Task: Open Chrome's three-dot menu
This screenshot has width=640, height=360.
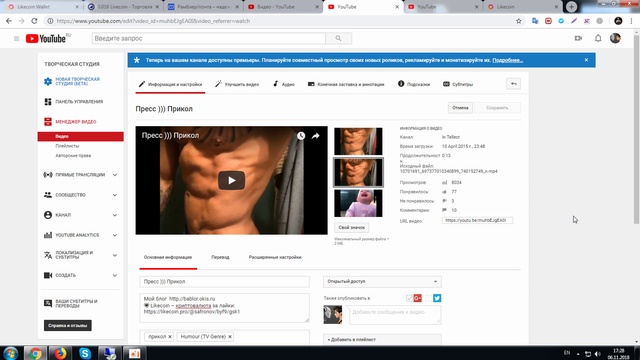Action: [631, 21]
